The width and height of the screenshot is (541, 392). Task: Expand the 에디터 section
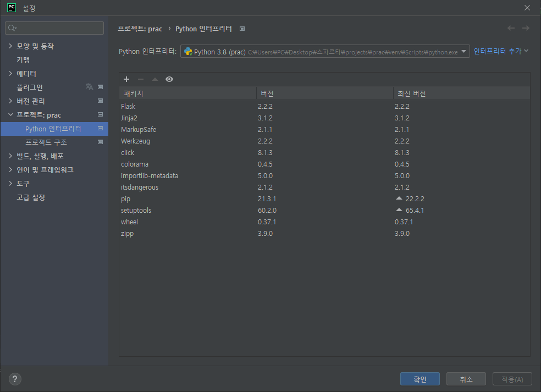click(10, 73)
